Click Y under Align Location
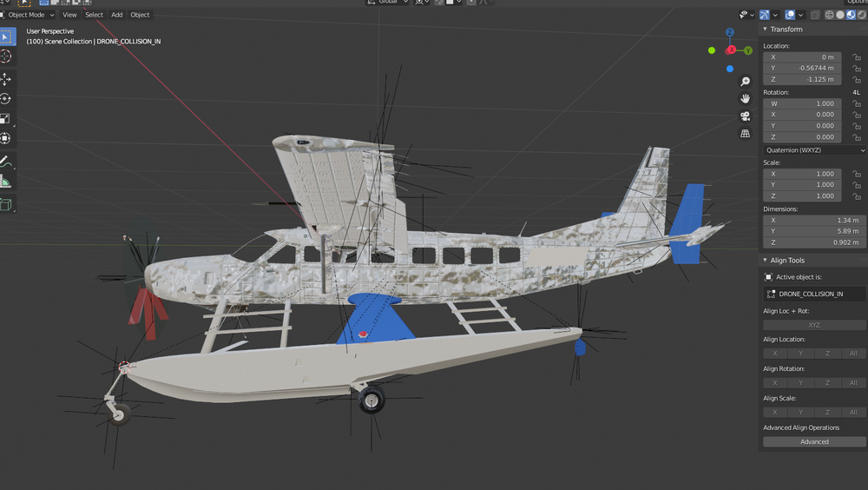 pyautogui.click(x=801, y=353)
